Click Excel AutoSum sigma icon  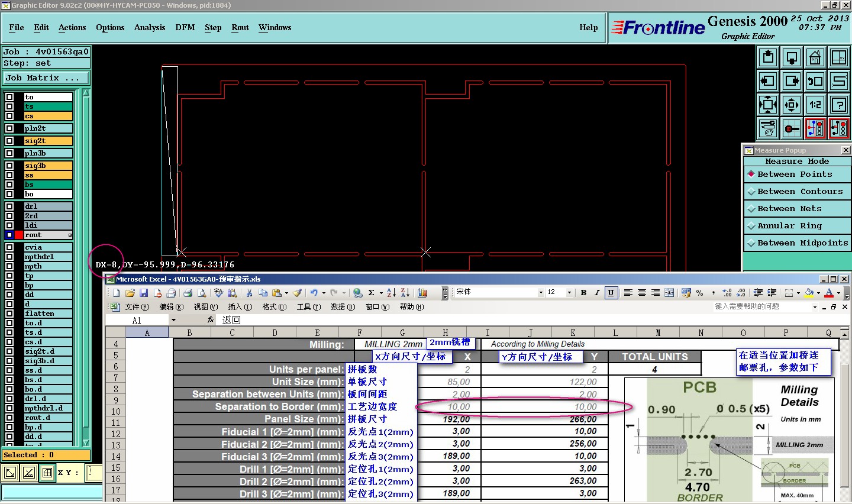pyautogui.click(x=371, y=293)
